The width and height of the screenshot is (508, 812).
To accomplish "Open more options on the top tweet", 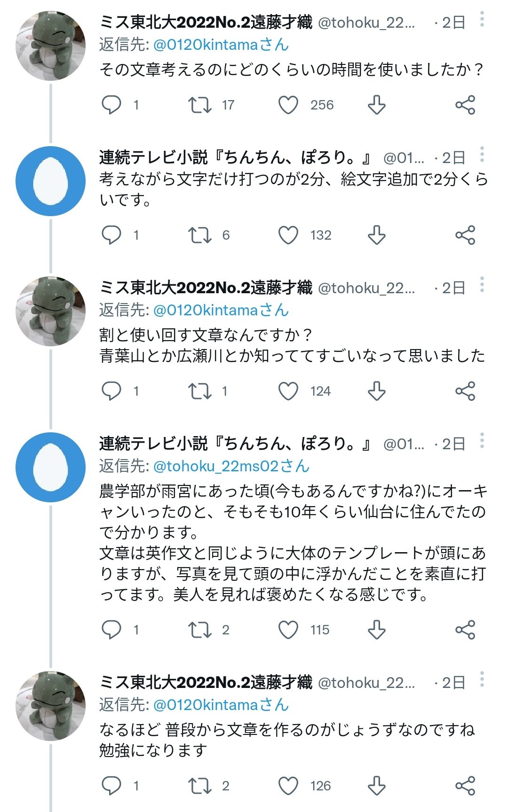I will pyautogui.click(x=482, y=20).
